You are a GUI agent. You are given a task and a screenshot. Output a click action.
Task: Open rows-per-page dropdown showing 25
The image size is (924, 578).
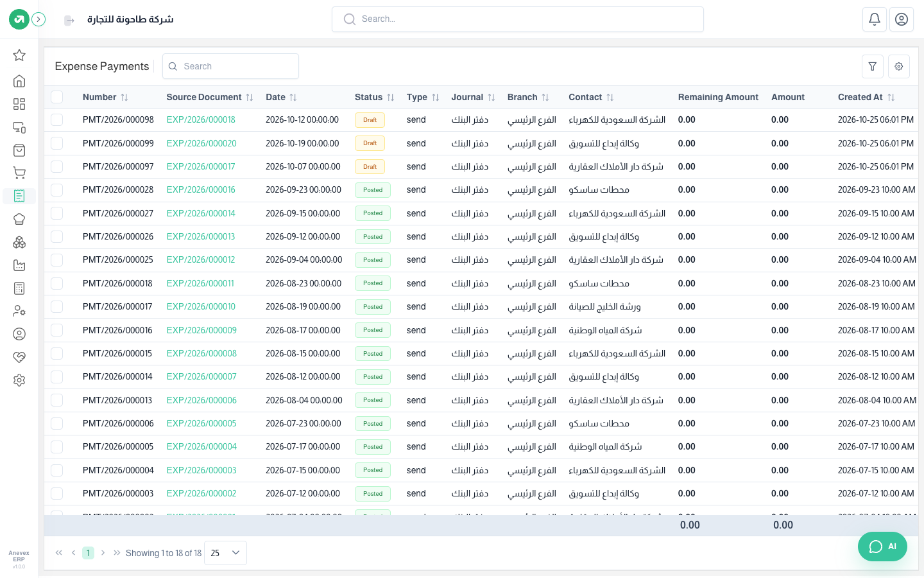[x=225, y=553]
